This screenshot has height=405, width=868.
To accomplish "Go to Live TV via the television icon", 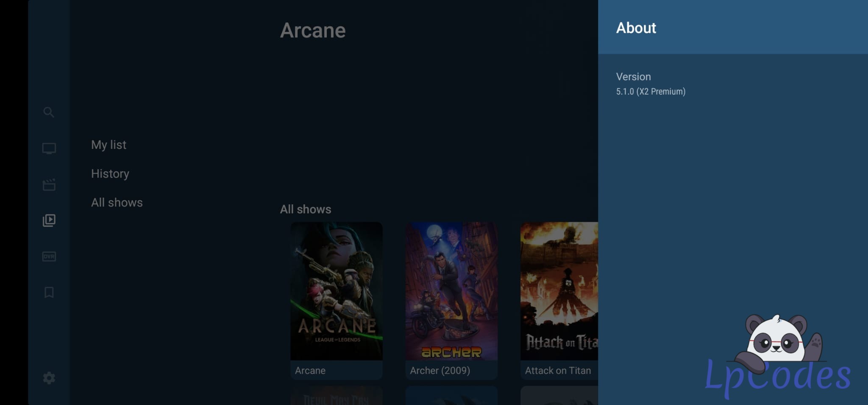I will [49, 148].
